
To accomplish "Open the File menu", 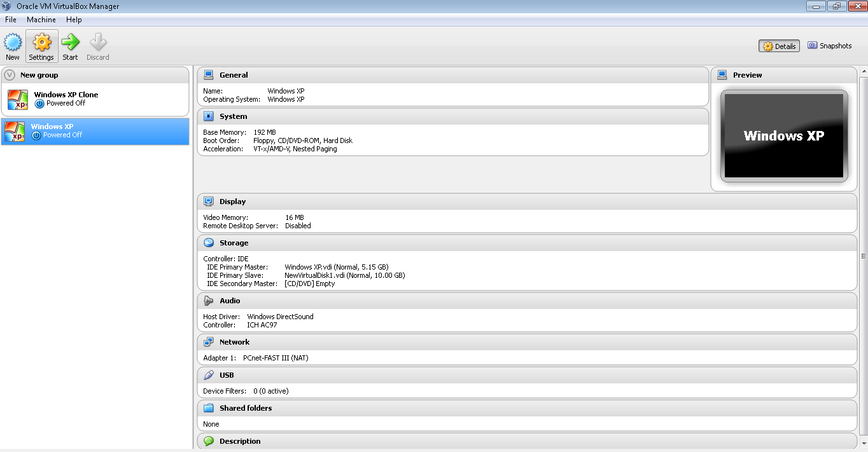I will pos(11,20).
